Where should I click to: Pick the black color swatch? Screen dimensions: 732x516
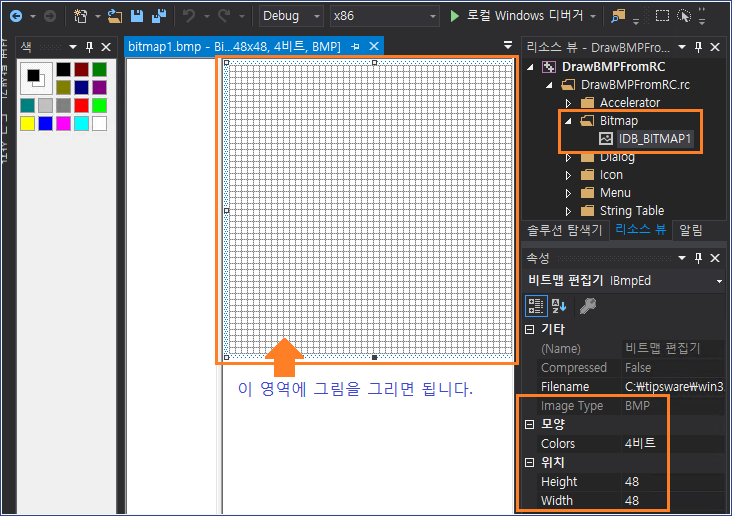pyautogui.click(x=63, y=70)
